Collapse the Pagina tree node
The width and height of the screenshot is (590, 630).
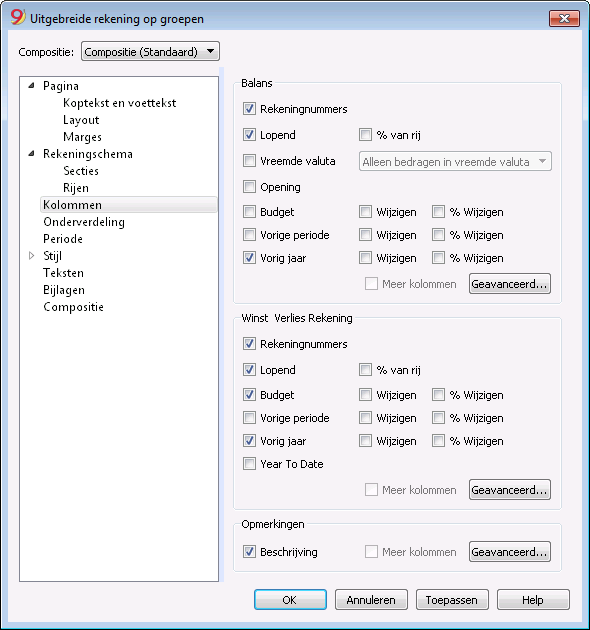point(31,86)
